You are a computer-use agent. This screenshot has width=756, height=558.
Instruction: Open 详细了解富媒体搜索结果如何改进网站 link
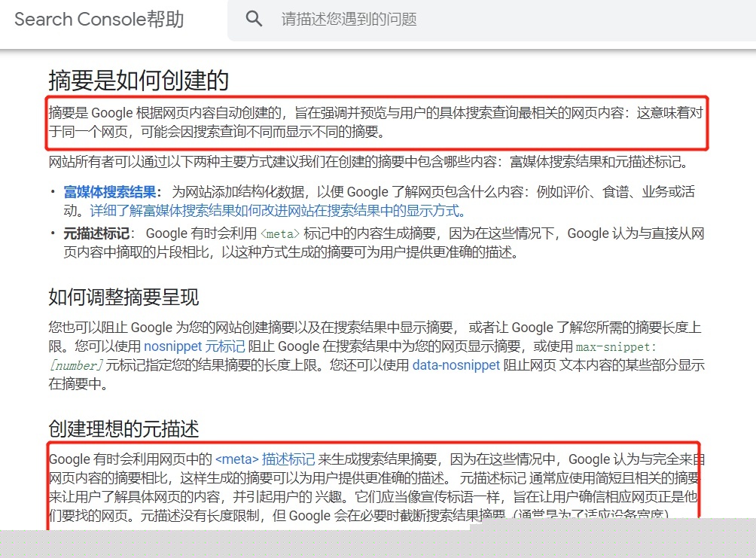click(278, 211)
